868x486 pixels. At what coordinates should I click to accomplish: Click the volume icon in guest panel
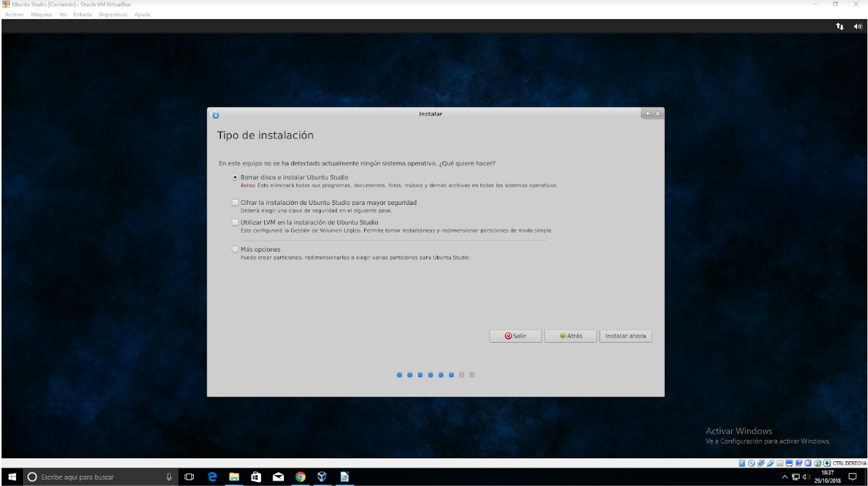[x=858, y=26]
